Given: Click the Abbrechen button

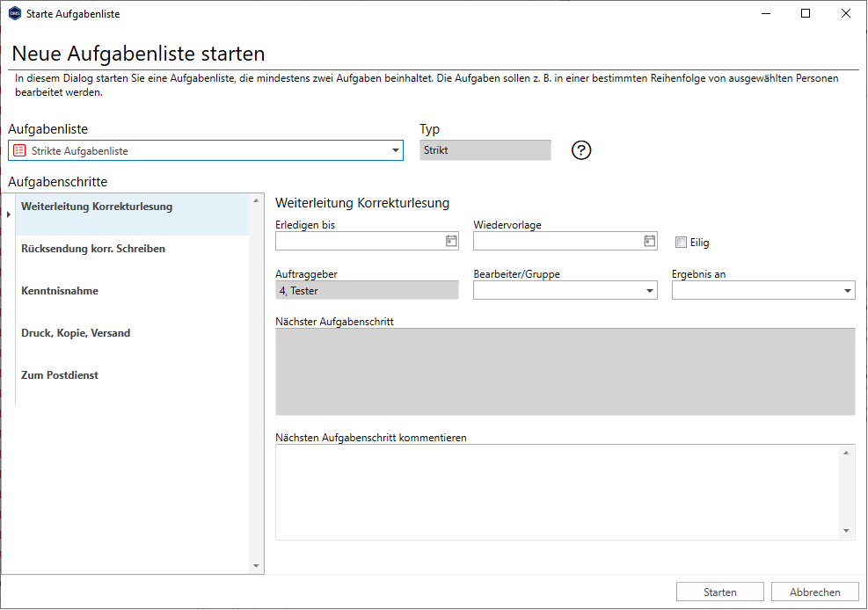Looking at the screenshot, I should 815,592.
